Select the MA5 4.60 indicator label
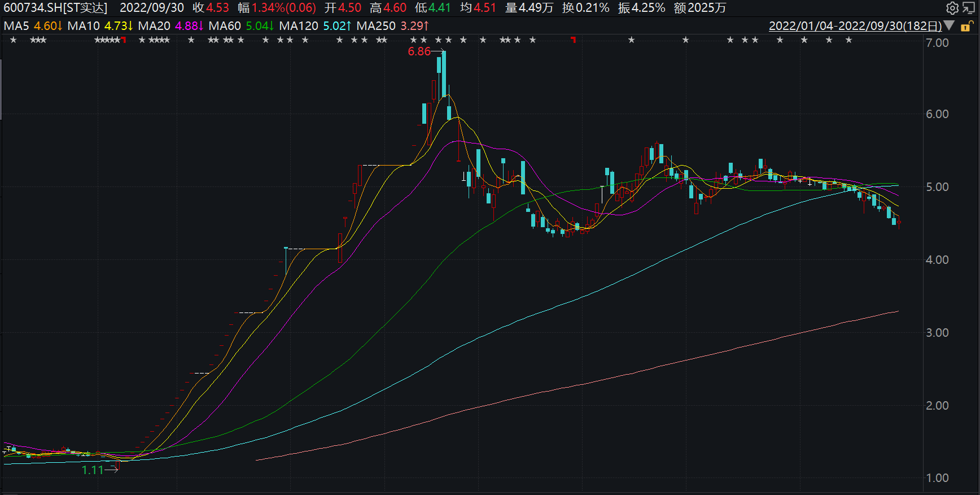This screenshot has height=495, width=980. point(33,26)
